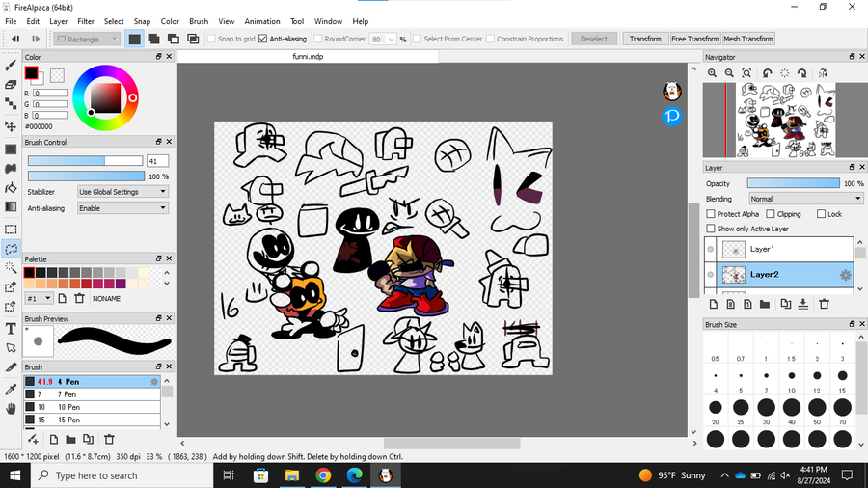Open the Rectangle selection shape dropdown
Image resolution: width=868 pixels, height=488 pixels.
pyautogui.click(x=87, y=39)
